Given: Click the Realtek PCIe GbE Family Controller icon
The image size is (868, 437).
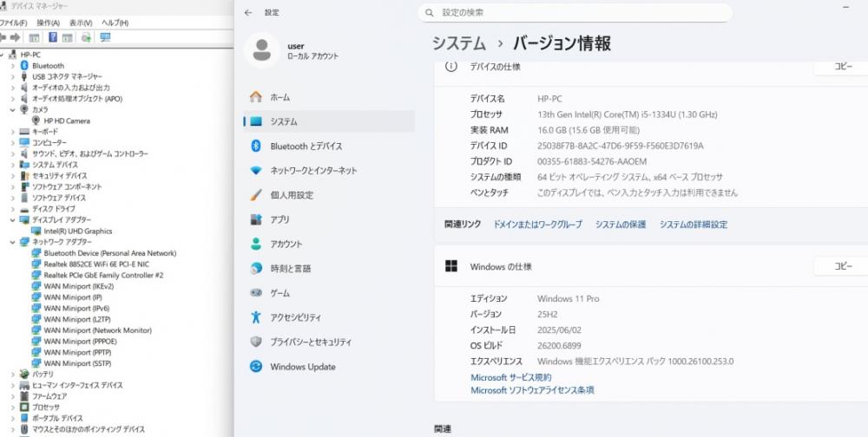Looking at the screenshot, I should 36,275.
